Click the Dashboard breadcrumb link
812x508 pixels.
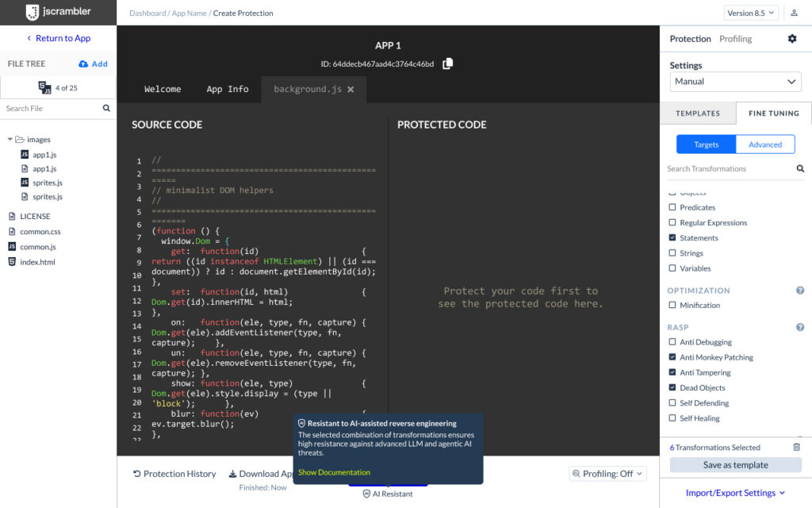click(x=147, y=13)
